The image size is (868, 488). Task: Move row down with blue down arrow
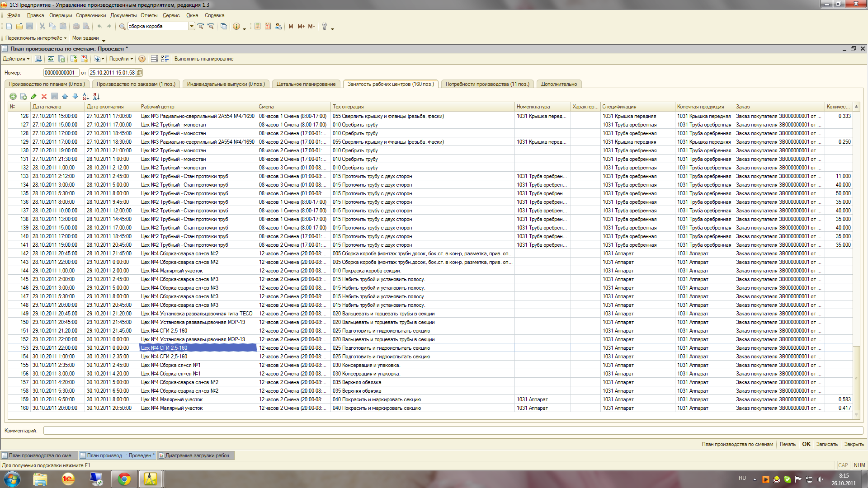(75, 96)
